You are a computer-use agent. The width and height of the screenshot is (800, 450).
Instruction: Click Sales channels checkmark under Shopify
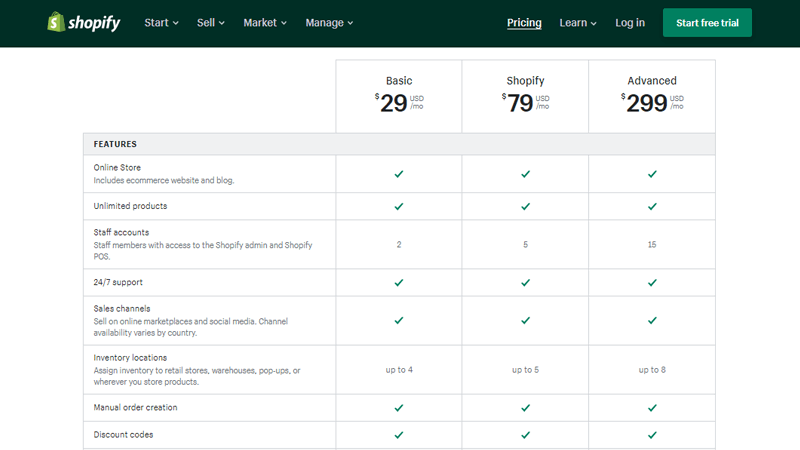(x=526, y=320)
